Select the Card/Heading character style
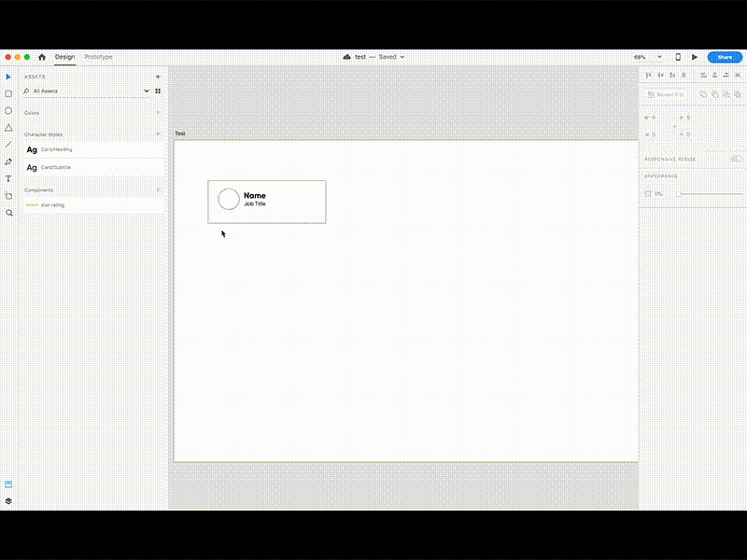The width and height of the screenshot is (747, 560). click(x=92, y=149)
